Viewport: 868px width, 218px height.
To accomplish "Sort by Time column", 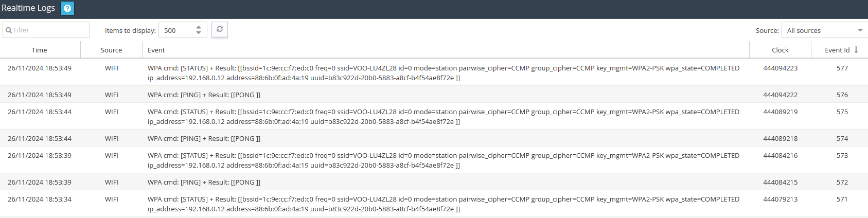I will point(40,50).
